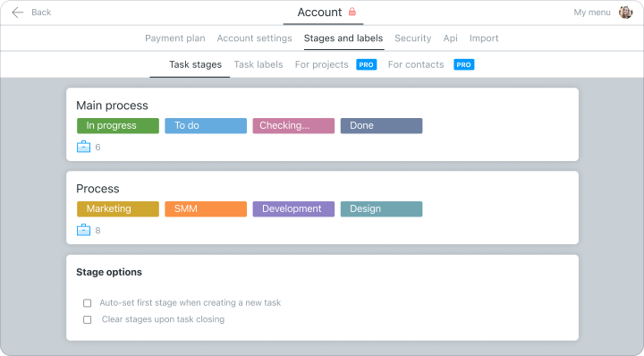Click the back arrow icon

pyautogui.click(x=17, y=13)
